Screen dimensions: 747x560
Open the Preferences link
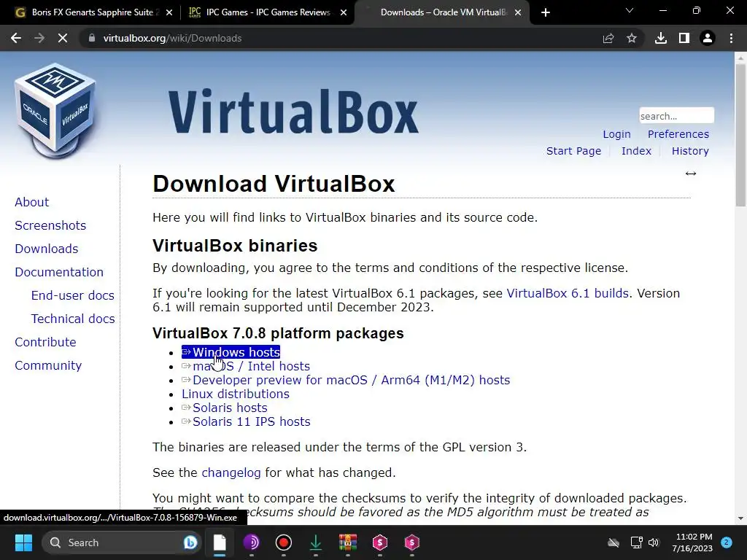[x=678, y=134]
